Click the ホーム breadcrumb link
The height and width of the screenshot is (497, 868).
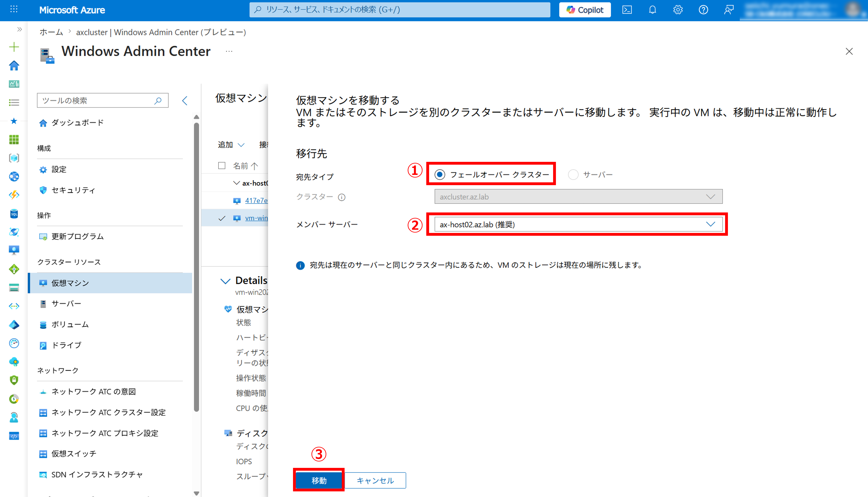click(x=51, y=32)
